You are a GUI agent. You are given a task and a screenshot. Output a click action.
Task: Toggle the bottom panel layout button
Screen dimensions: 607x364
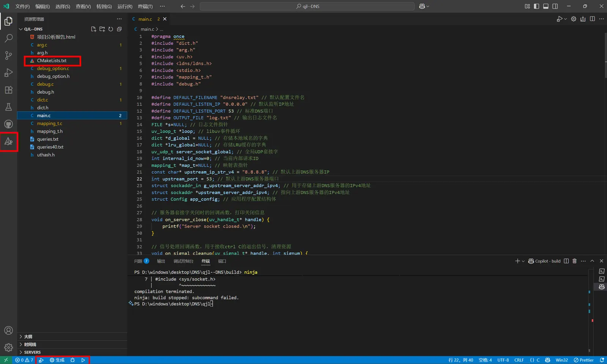click(546, 6)
